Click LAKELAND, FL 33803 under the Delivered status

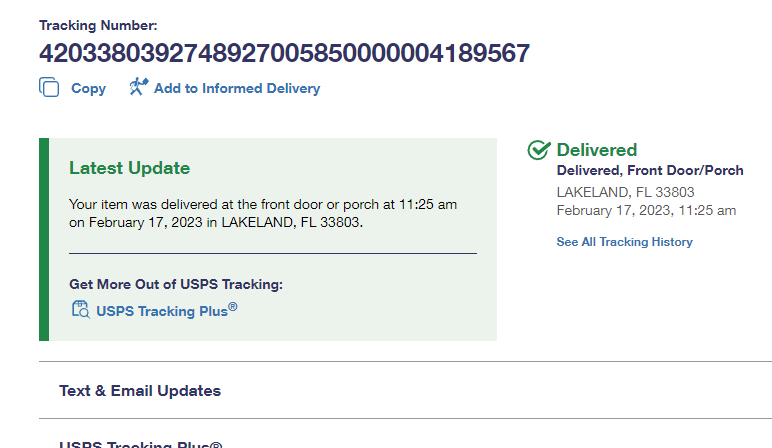point(625,192)
